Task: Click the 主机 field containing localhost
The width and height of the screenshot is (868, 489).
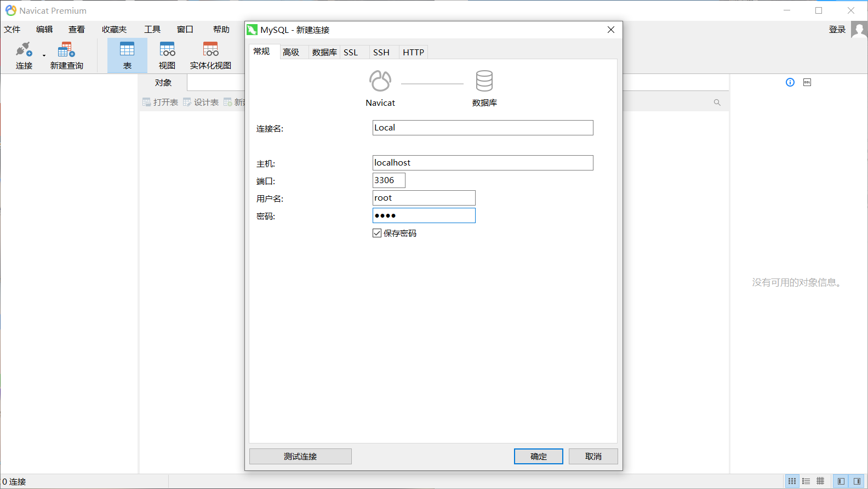Action: point(483,163)
